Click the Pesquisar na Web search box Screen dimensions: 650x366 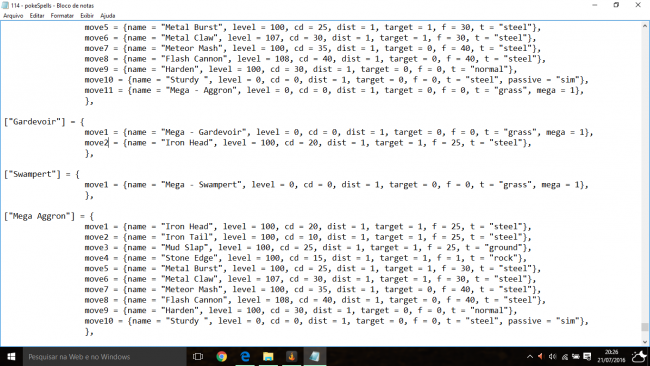(x=104, y=356)
